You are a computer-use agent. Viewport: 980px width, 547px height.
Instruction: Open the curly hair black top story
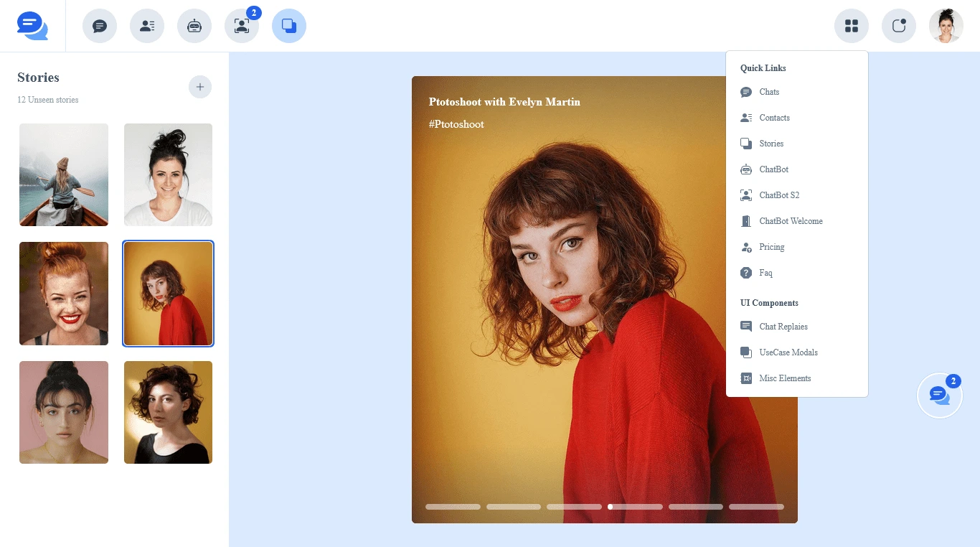tap(168, 412)
